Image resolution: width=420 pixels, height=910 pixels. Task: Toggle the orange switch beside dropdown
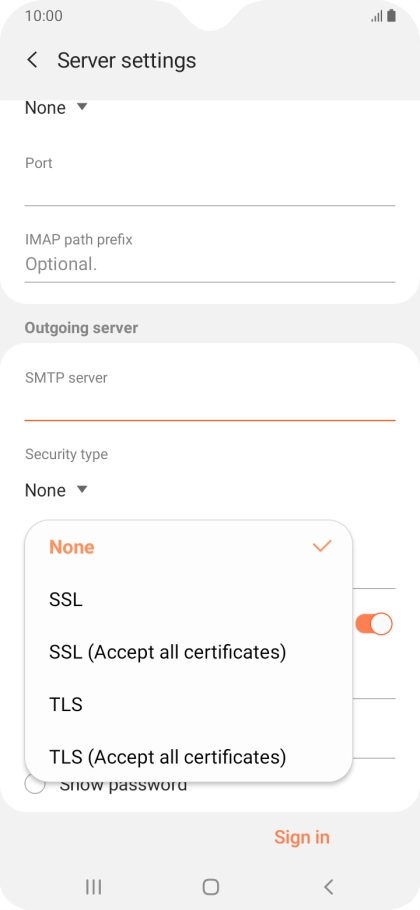(374, 624)
